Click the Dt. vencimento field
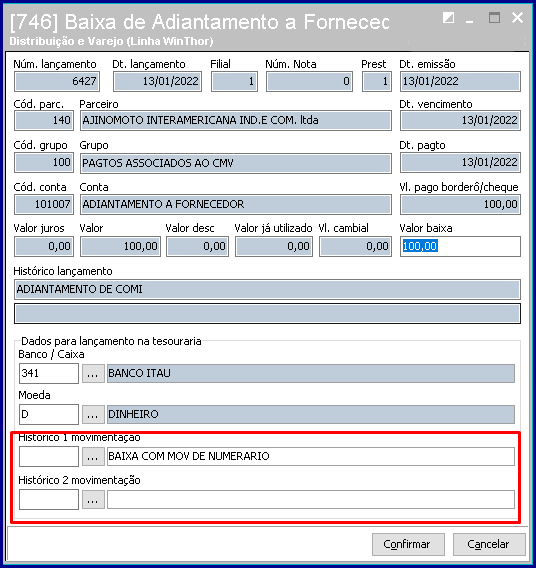This screenshot has width=536, height=568. tap(460, 120)
